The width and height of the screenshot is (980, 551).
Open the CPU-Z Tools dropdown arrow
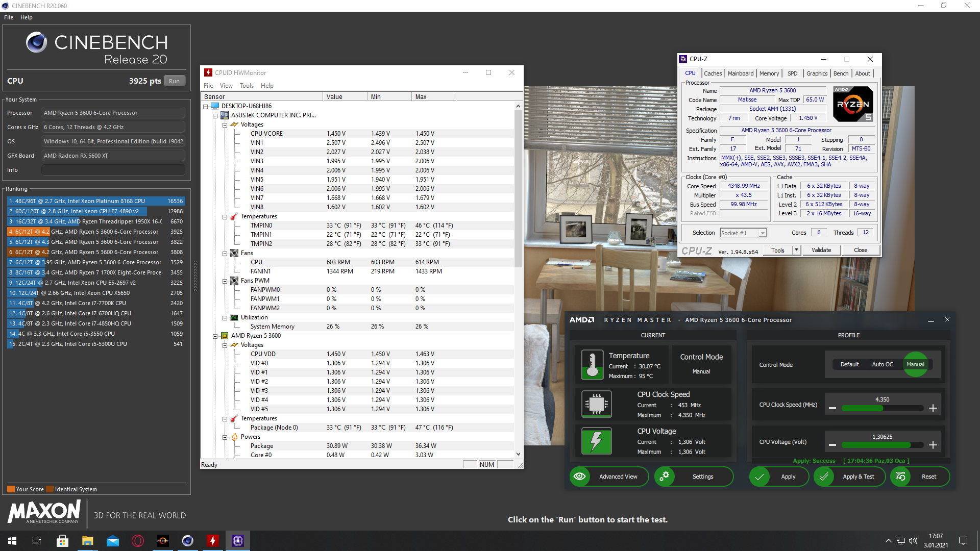pyautogui.click(x=796, y=250)
